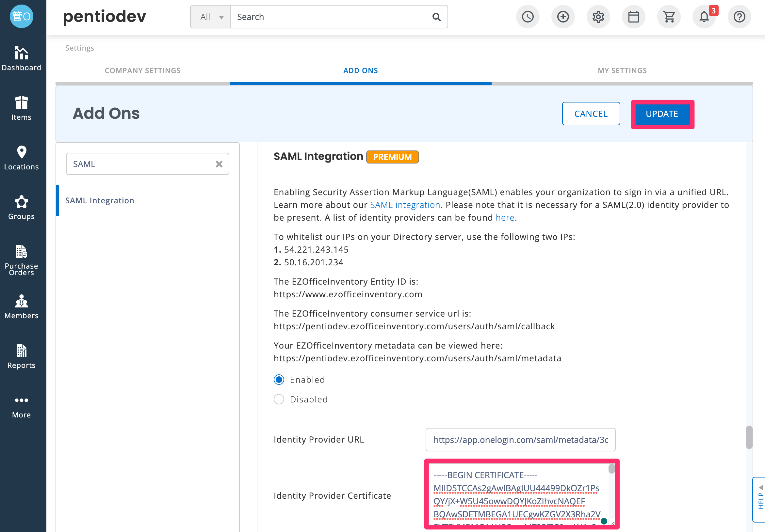Open the help question mark icon
Viewport: 765px width, 532px height.
click(x=740, y=17)
